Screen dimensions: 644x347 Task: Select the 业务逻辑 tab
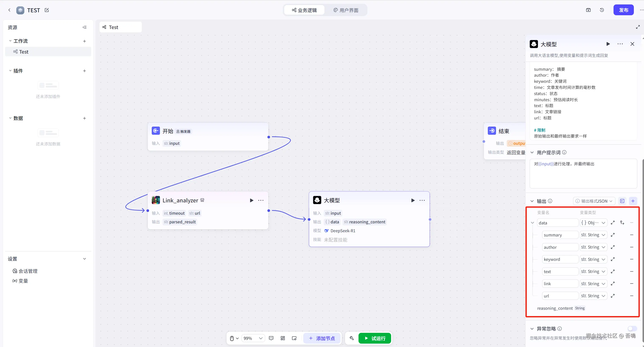(x=304, y=10)
